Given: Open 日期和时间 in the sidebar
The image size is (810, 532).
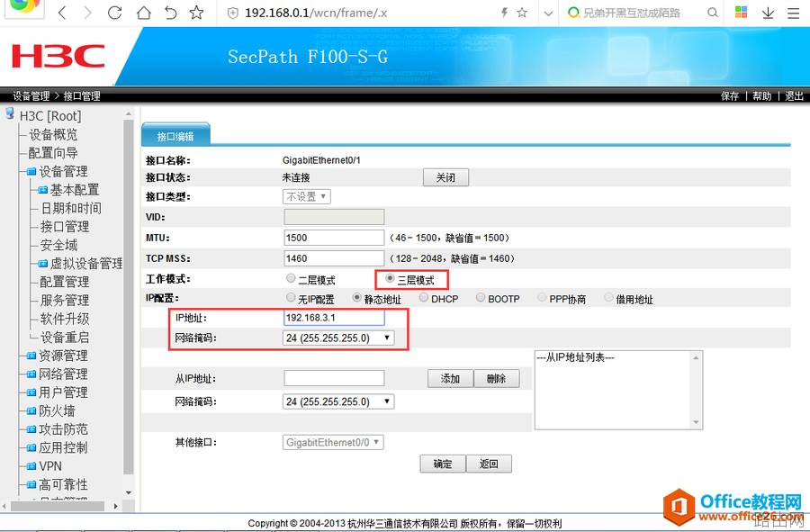Looking at the screenshot, I should click(71, 208).
